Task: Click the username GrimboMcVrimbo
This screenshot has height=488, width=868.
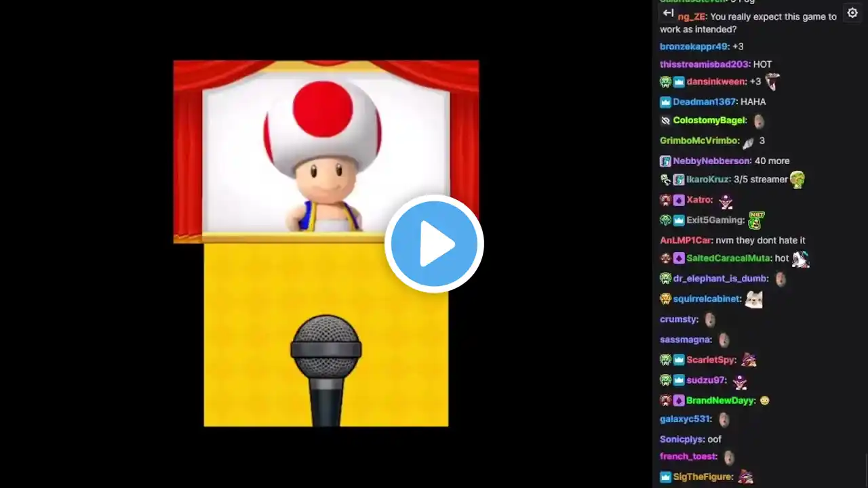Action: click(699, 141)
